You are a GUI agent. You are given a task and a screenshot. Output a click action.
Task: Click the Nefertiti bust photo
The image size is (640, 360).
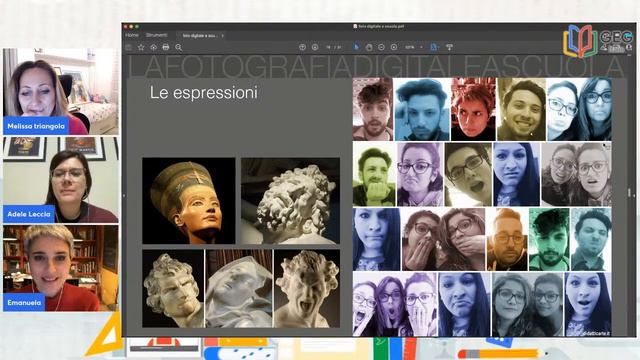pyautogui.click(x=189, y=201)
